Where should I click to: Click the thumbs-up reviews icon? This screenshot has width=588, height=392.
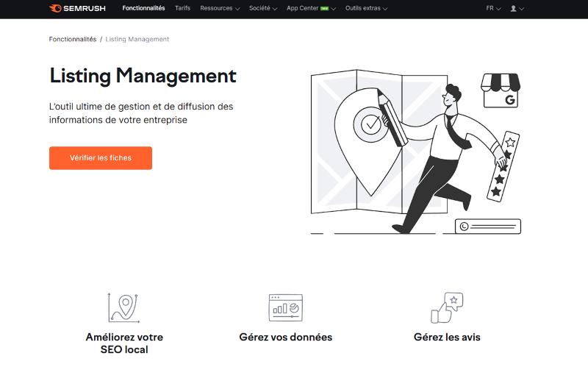447,307
